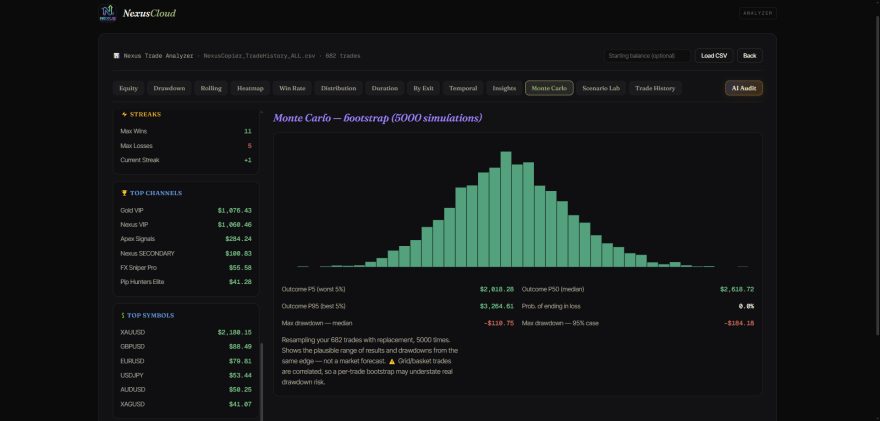Click the USDJPY symbol row
880x421 pixels.
pyautogui.click(x=186, y=376)
